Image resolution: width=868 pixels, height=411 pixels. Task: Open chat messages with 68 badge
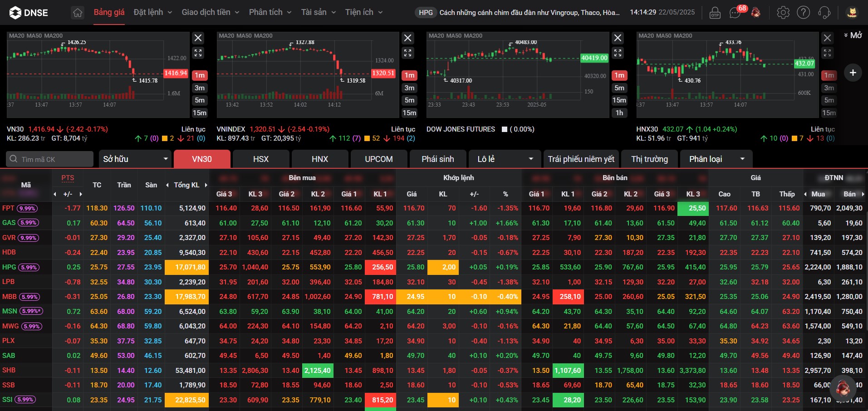[x=736, y=12]
